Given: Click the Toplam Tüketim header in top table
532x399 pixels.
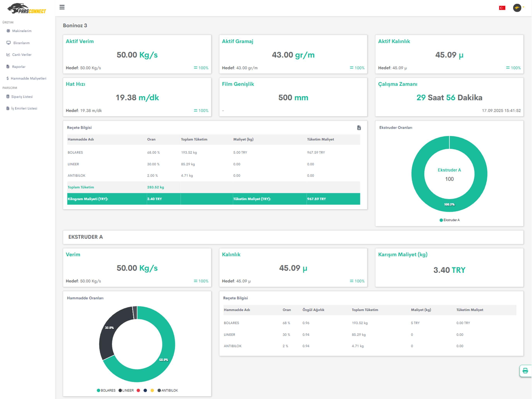Looking at the screenshot, I should click(x=194, y=140).
